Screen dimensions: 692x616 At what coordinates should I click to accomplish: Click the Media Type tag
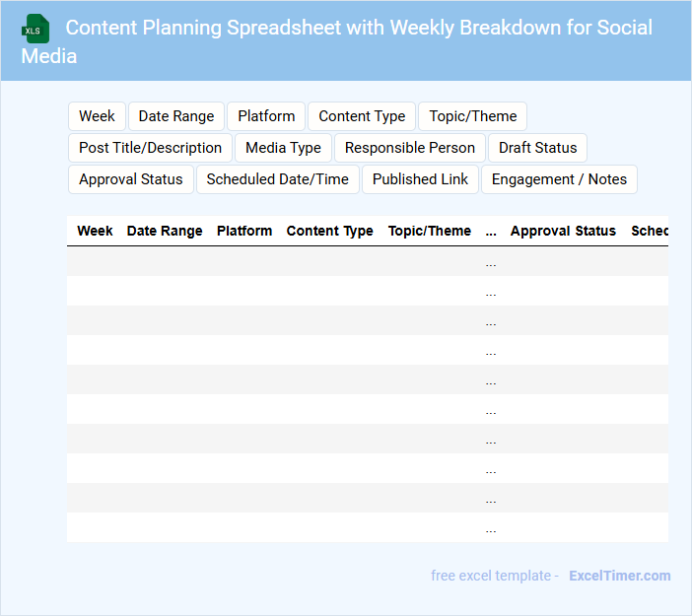(x=283, y=148)
